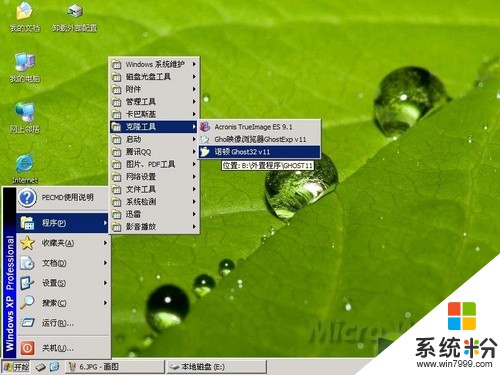Image resolution: width=500 pixels, height=375 pixels.
Task: Open the 腾讯QQ program folder
Action: [x=154, y=152]
